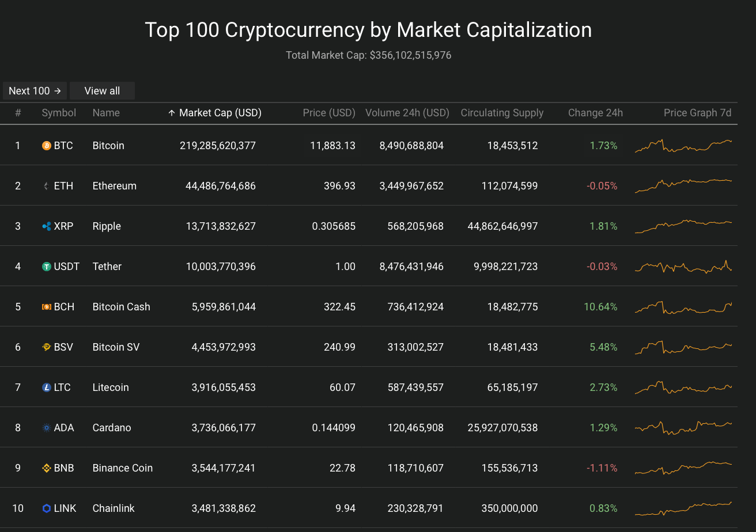Click the Bitcoin Cash BCH icon
Screen dimensions: 756x532
[47, 307]
